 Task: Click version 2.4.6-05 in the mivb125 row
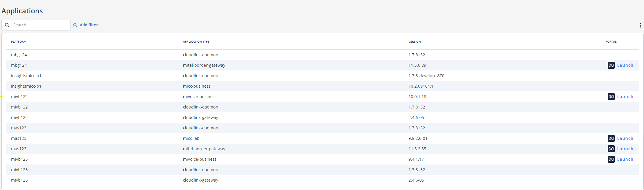[416, 180]
